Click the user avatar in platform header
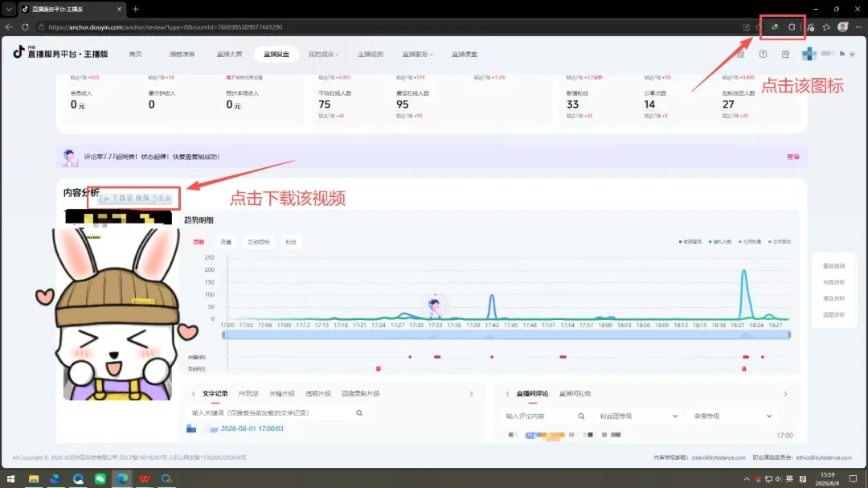Viewport: 868px width, 488px height. click(809, 54)
